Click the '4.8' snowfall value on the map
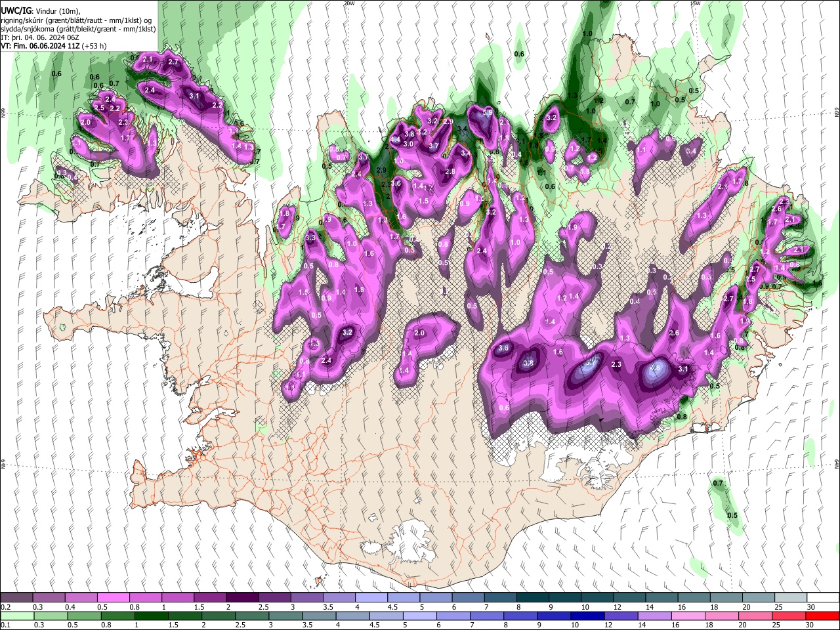 pos(654,367)
